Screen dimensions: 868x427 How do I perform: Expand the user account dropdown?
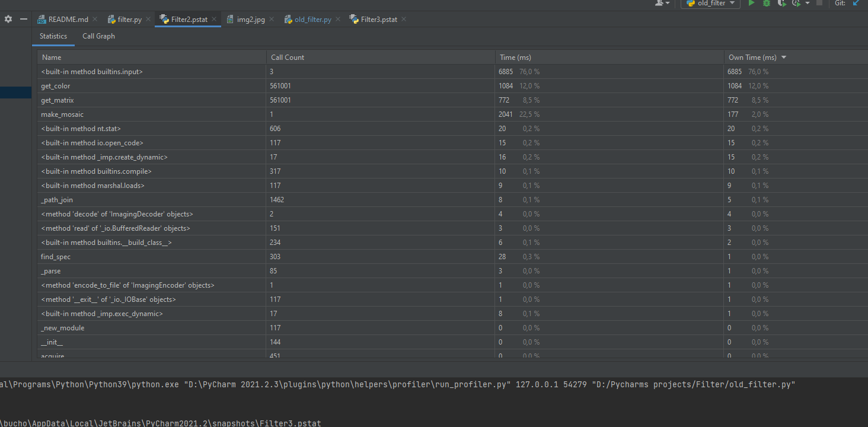click(662, 3)
